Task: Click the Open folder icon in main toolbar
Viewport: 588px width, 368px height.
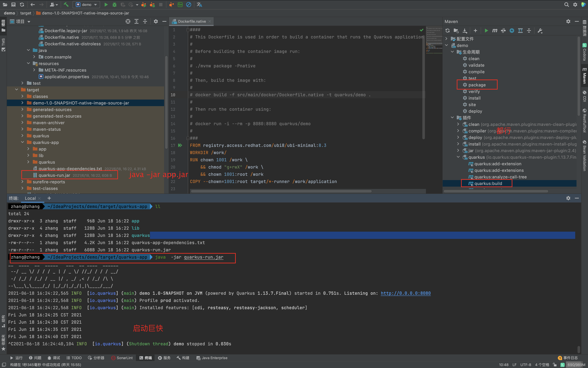Action: tap(5, 5)
